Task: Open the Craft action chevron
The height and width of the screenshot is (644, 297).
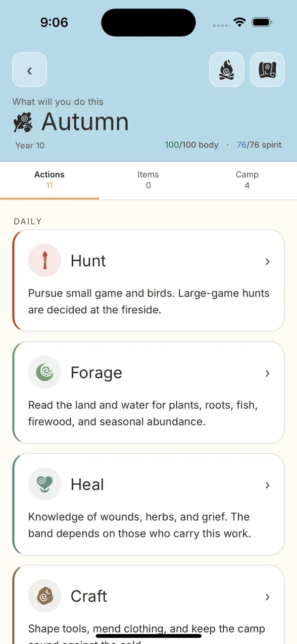Action: [267, 597]
